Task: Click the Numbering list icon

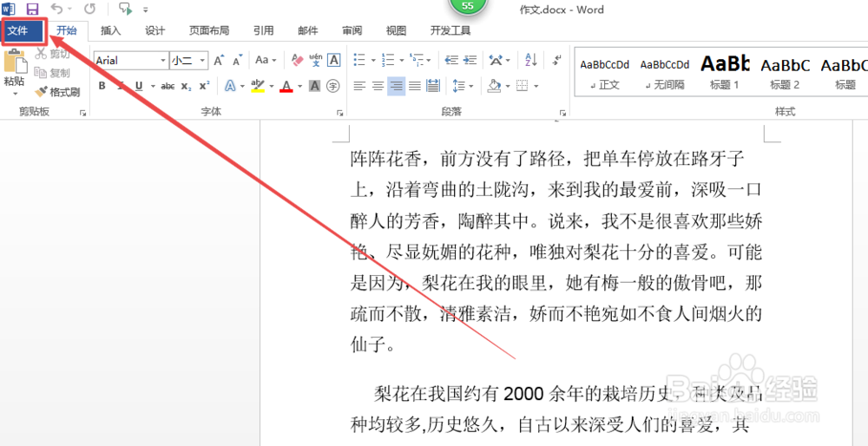Action: point(388,60)
